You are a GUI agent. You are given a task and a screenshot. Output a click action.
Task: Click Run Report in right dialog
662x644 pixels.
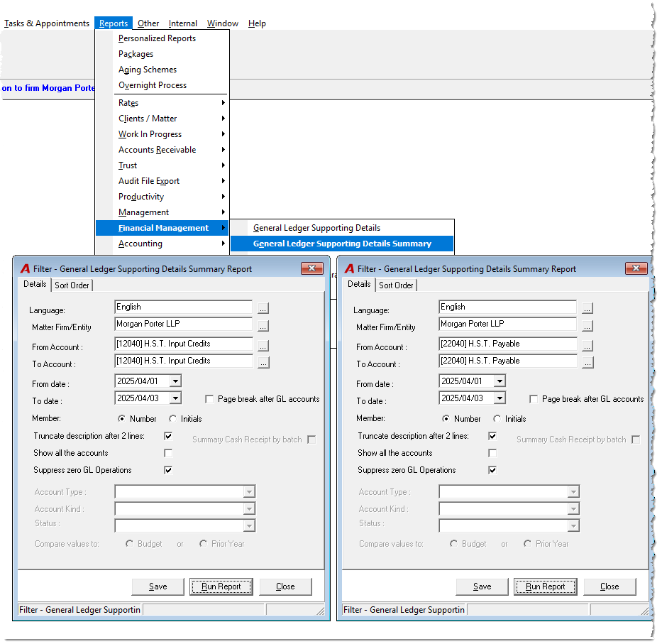546,586
